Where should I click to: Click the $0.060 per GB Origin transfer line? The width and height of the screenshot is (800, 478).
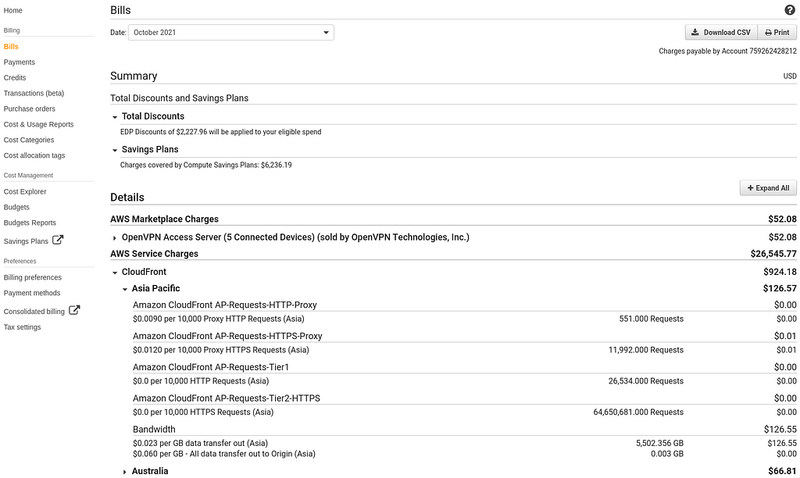pyautogui.click(x=224, y=454)
